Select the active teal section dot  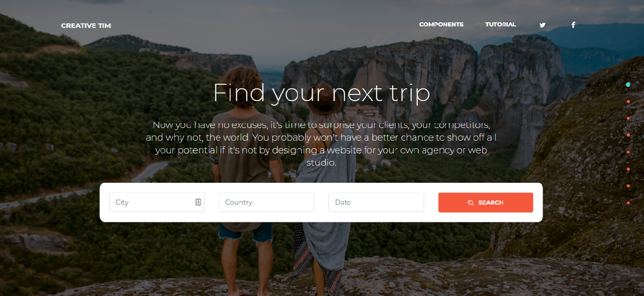pyautogui.click(x=628, y=84)
